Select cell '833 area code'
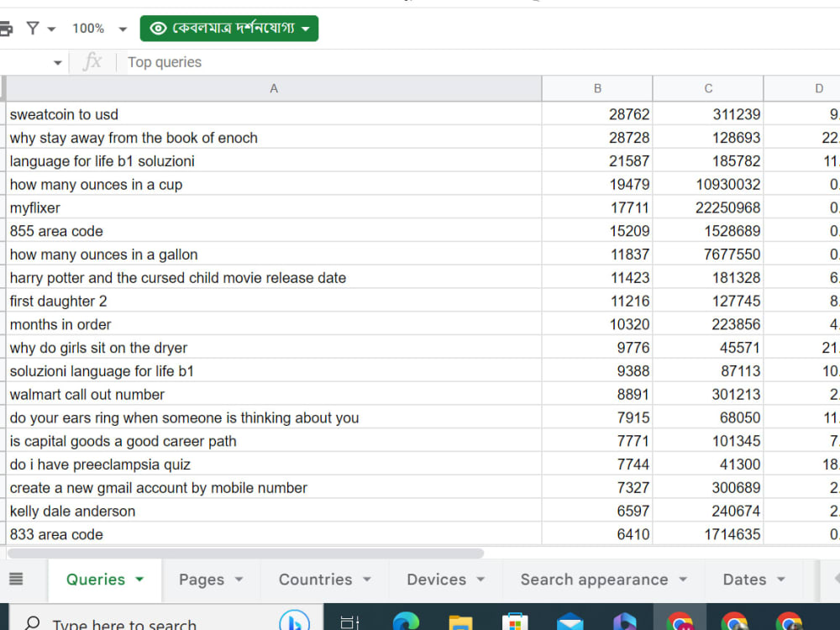840x630 pixels. (274, 533)
